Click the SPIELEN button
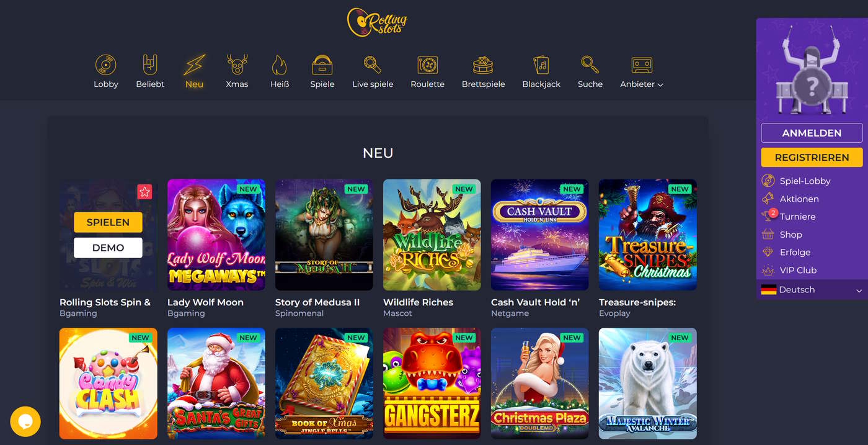The width and height of the screenshot is (868, 445). pos(108,222)
